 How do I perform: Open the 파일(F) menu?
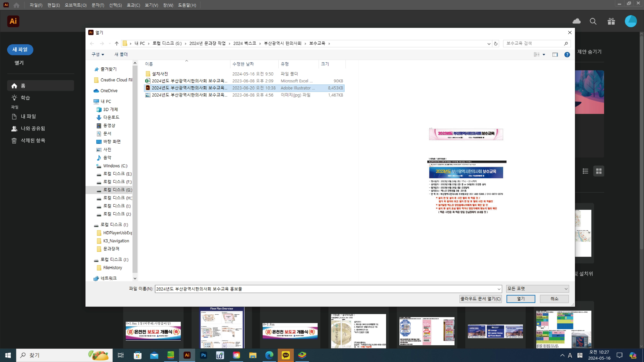[x=36, y=5]
